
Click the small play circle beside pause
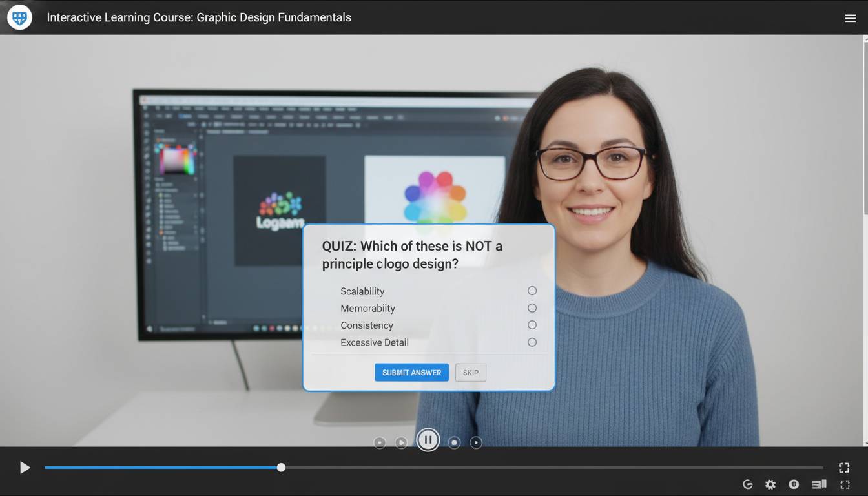click(x=401, y=442)
